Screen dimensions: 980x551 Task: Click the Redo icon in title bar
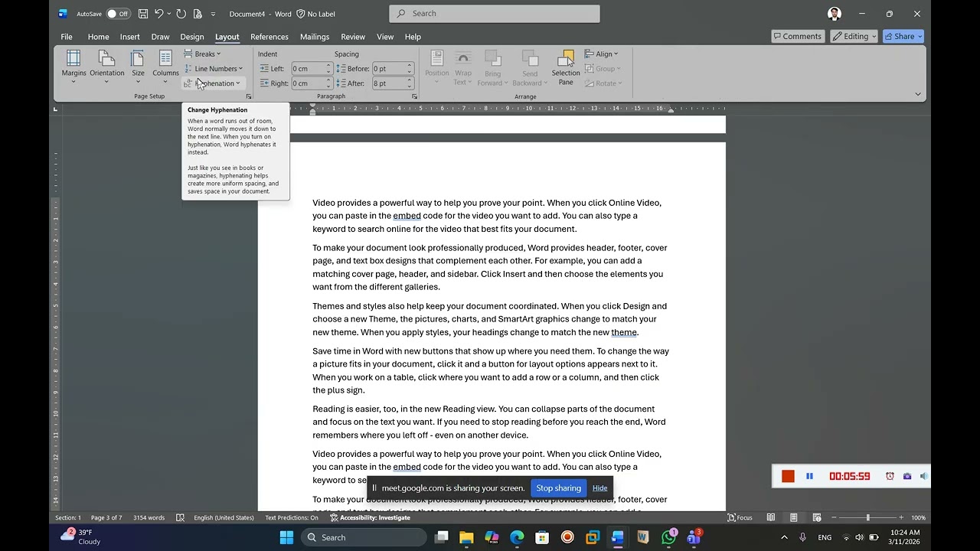click(x=181, y=14)
